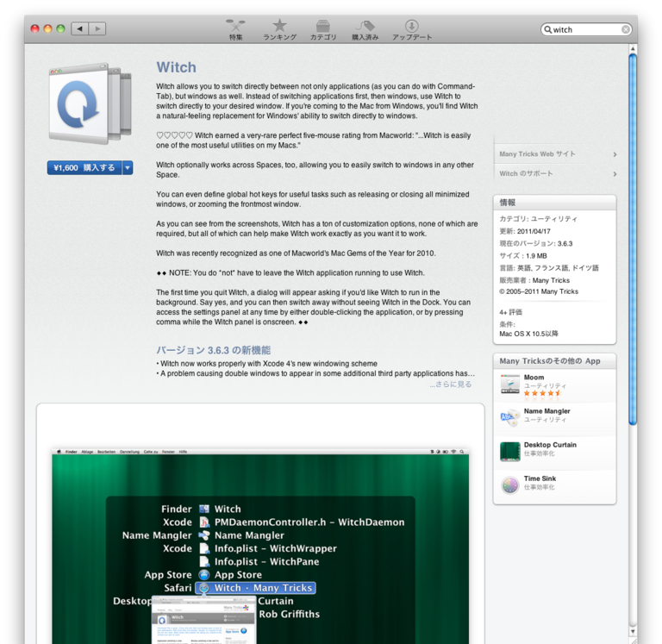Click the © 2005–2011 Many Tricks copyright text
Viewport: 662px width, 644px height.
(x=538, y=291)
